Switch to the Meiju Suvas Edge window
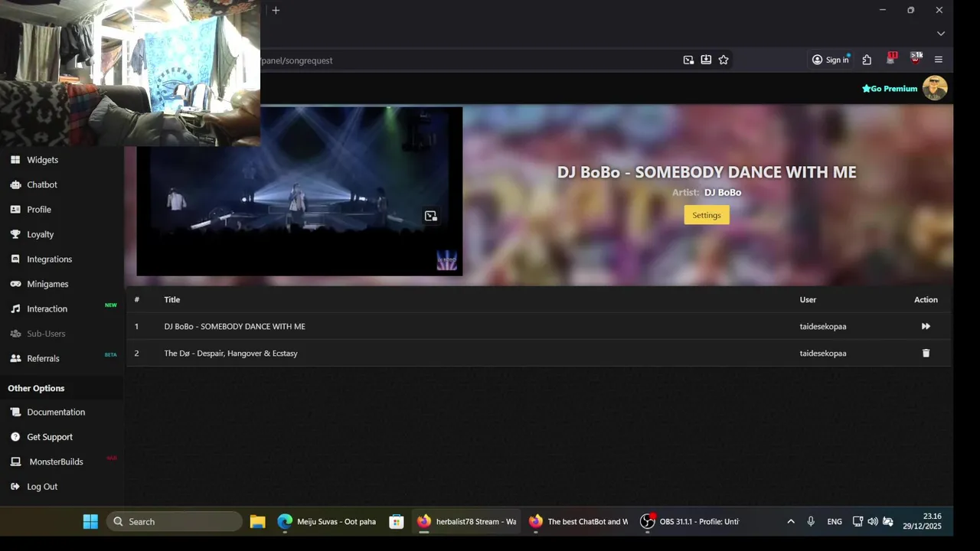 click(327, 522)
